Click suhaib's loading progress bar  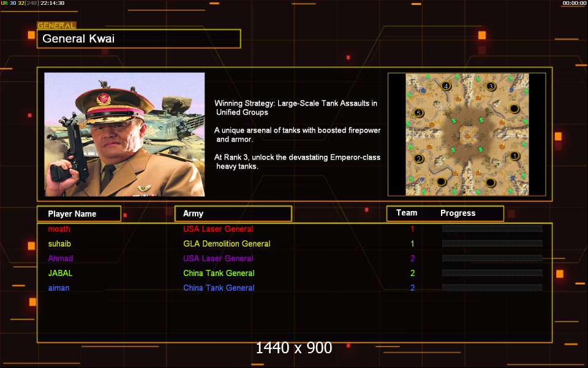tap(492, 243)
